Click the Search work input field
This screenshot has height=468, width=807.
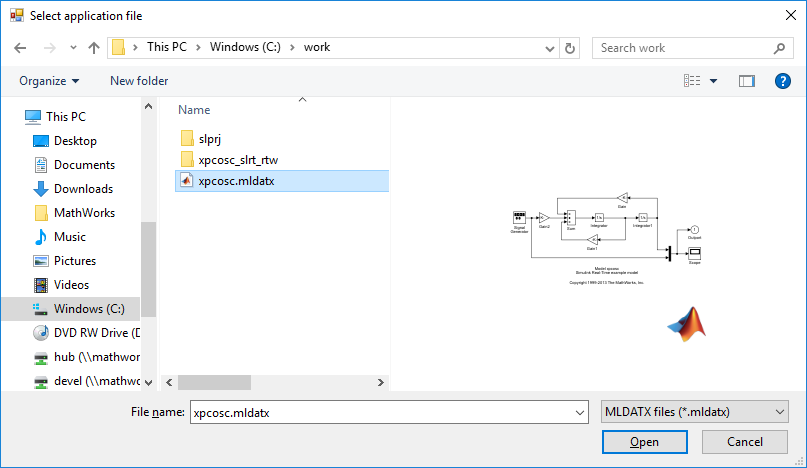(684, 48)
